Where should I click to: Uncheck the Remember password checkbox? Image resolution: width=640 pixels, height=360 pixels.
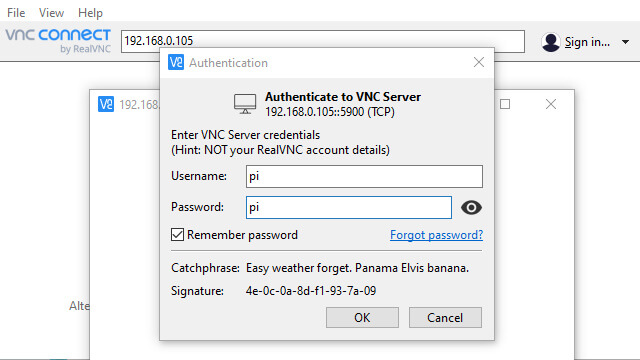[177, 235]
